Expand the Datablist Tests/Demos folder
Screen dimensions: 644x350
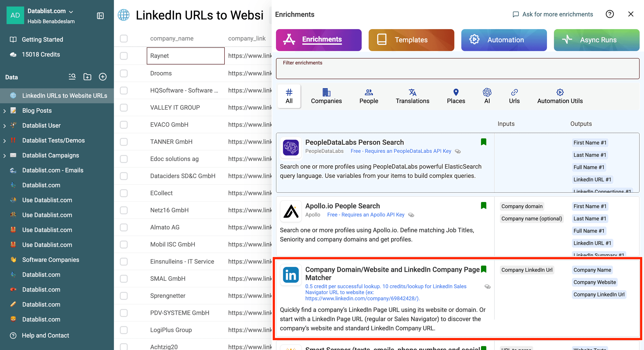tap(4, 141)
